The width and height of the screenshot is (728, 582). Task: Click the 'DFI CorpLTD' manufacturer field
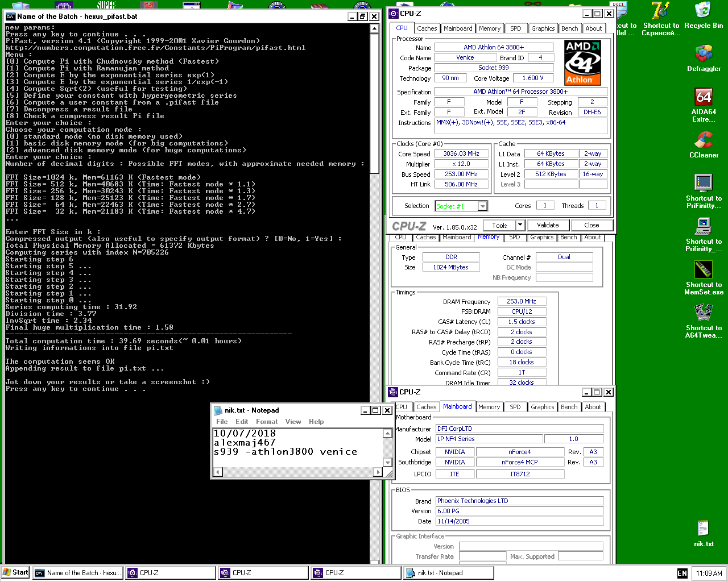tap(519, 429)
